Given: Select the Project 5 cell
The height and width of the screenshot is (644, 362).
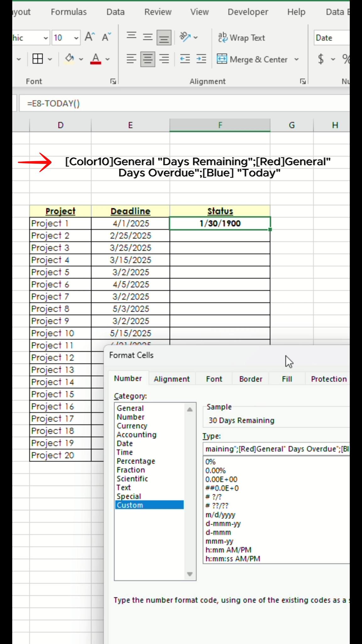Looking at the screenshot, I should 60,272.
